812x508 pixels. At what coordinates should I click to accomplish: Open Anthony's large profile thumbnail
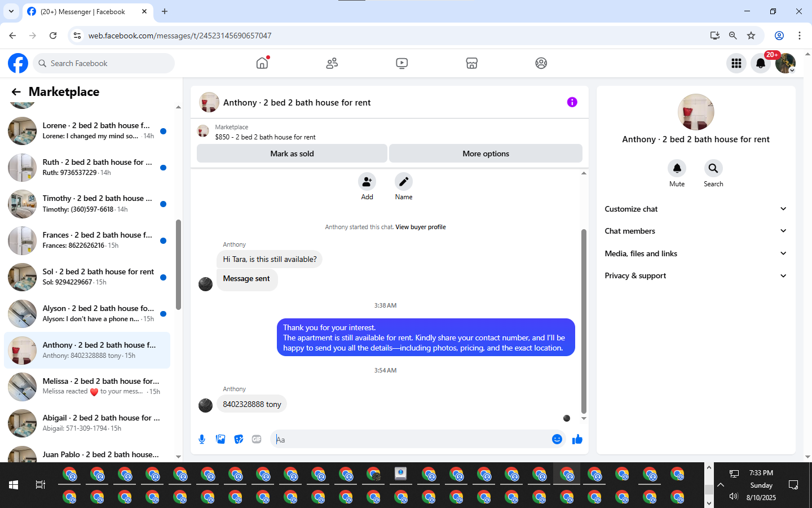696,112
